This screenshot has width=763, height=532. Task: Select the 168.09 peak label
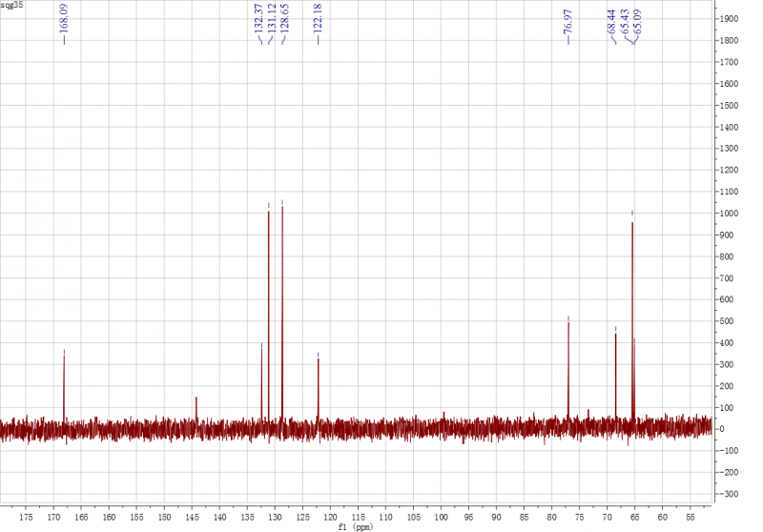click(64, 18)
